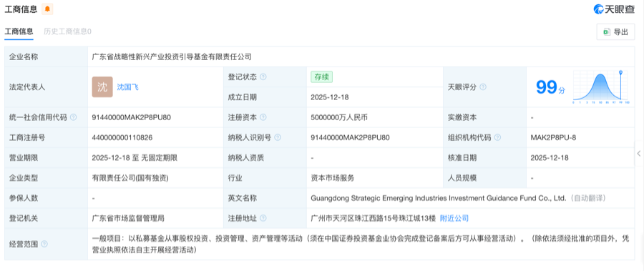Open help icon next to 组织机构代码

(x=498, y=137)
